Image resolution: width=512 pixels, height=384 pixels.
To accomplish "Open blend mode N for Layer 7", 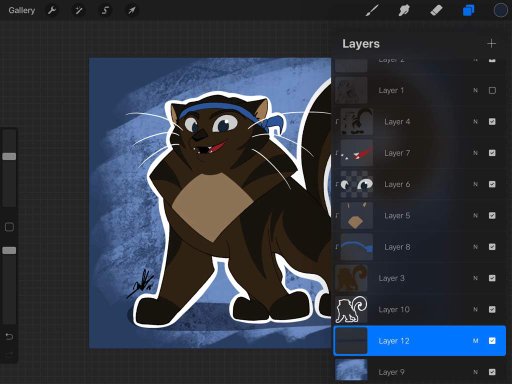I will 475,153.
